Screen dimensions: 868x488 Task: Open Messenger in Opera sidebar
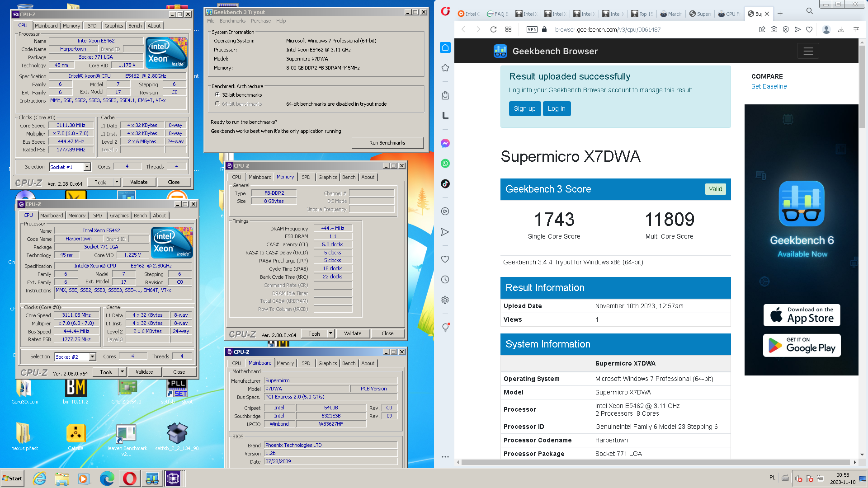[445, 143]
